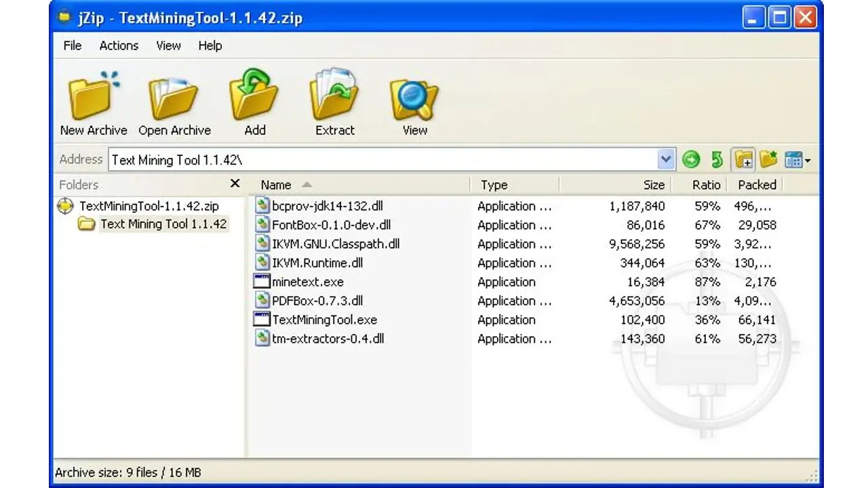This screenshot has height=488, width=868.
Task: Click the TextMiningTool.exe application icon
Action: tap(261, 319)
